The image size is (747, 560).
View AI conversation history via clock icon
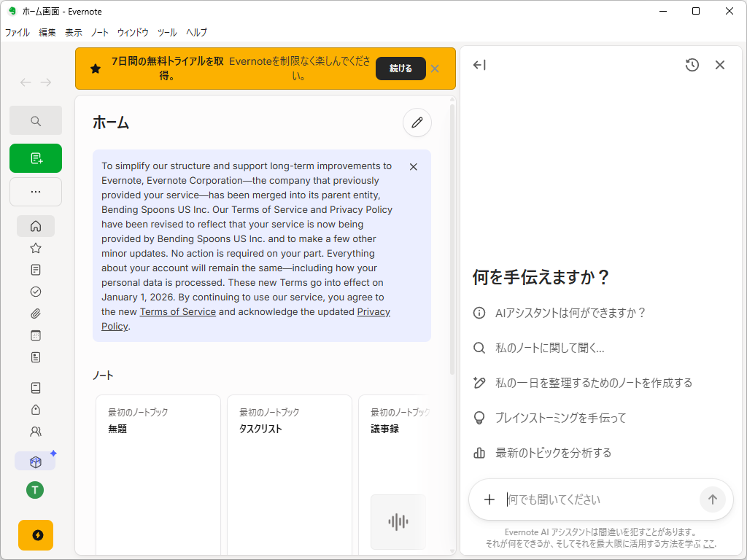click(x=692, y=65)
